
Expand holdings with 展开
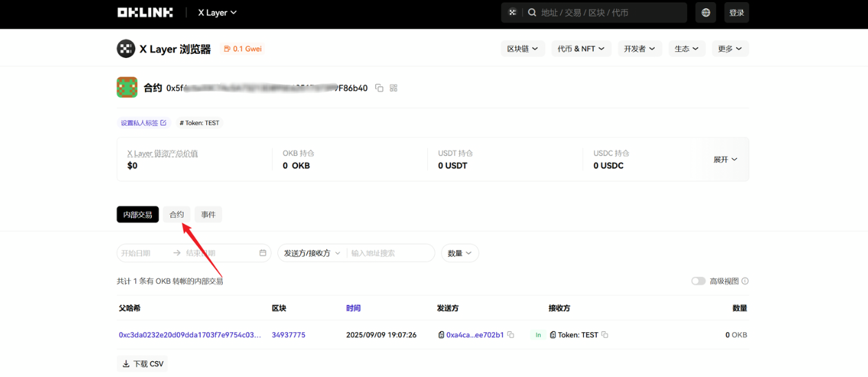[725, 159]
